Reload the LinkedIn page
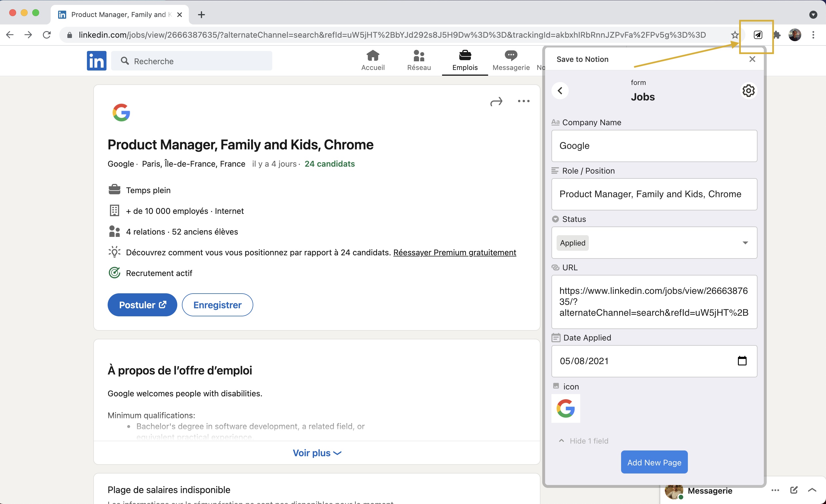Image resolution: width=826 pixels, height=504 pixels. [x=47, y=35]
